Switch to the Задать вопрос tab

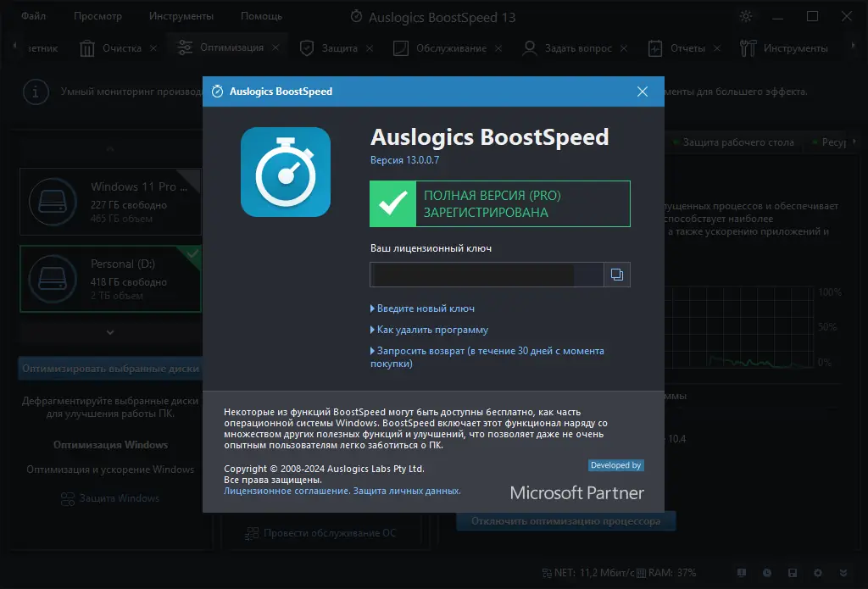[578, 48]
